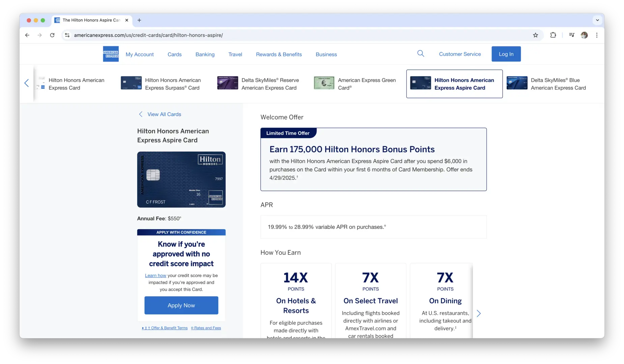Image resolution: width=624 pixels, height=364 pixels.
Task: Open the browser extensions puzzle icon
Action: [x=553, y=35]
